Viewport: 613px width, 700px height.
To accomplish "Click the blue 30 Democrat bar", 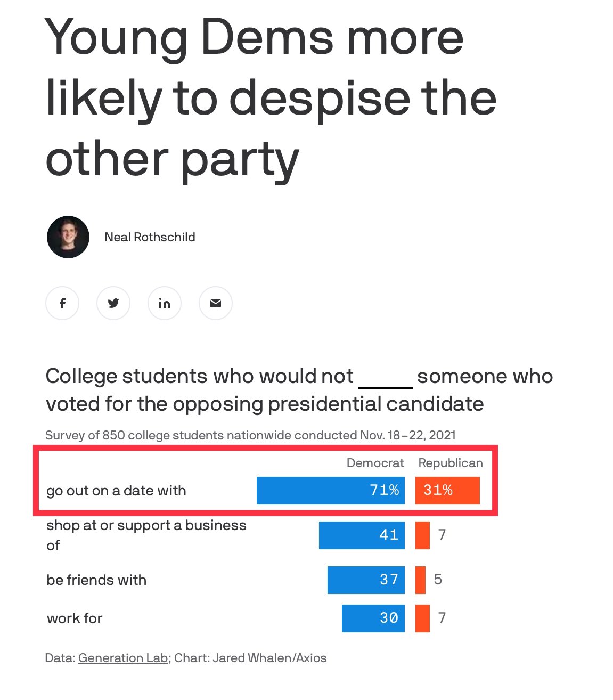I will [x=373, y=618].
